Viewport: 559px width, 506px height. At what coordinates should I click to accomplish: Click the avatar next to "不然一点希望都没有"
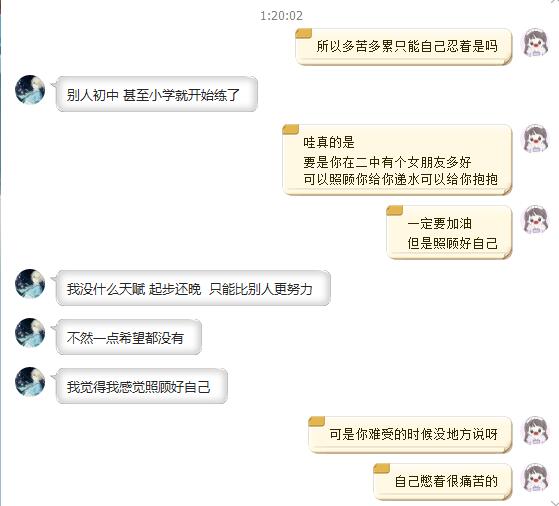point(30,333)
